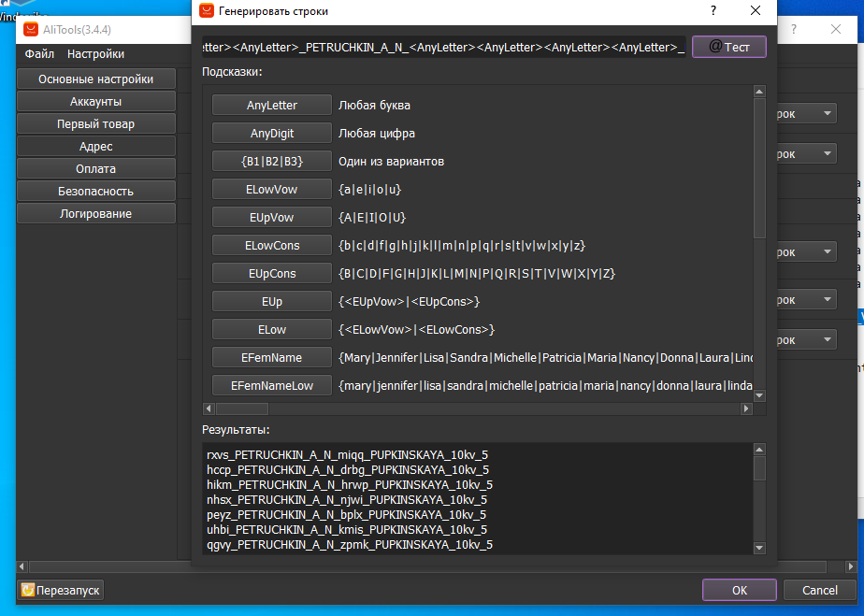Viewport: 864px width, 616px height.
Task: Click the help question mark of AliTools window
Action: point(794,29)
